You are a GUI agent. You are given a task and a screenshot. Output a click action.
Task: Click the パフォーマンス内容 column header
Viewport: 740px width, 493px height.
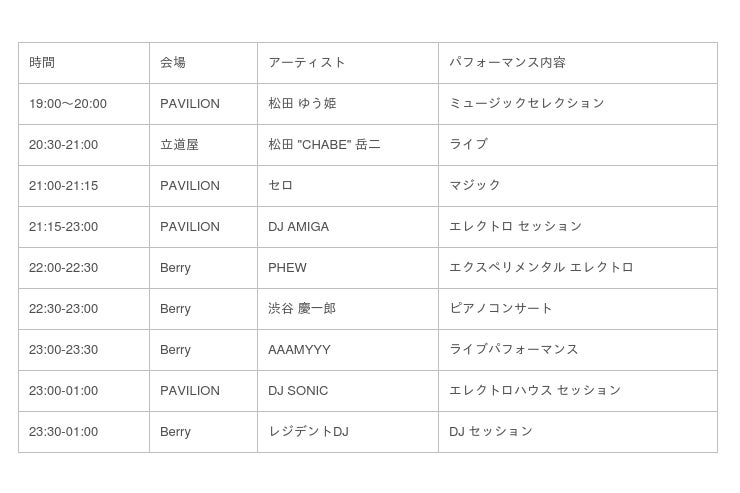[508, 63]
